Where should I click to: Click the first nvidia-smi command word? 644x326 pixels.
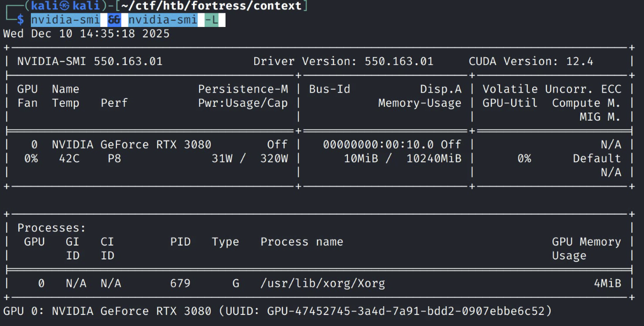65,20
